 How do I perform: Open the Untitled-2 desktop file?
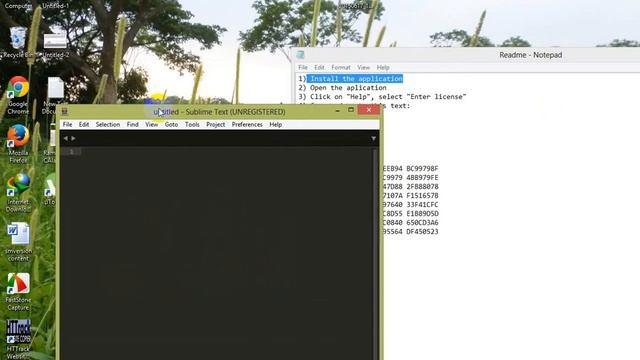click(56, 46)
